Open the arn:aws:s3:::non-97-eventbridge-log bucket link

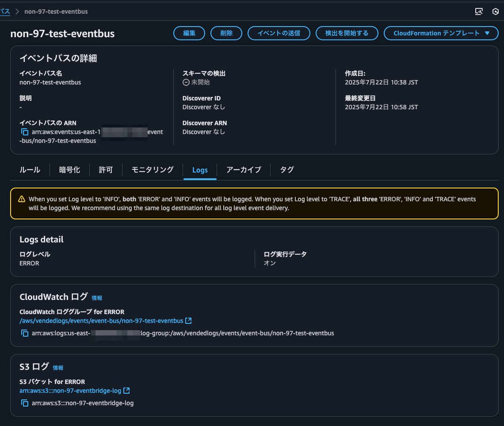pyautogui.click(x=70, y=391)
